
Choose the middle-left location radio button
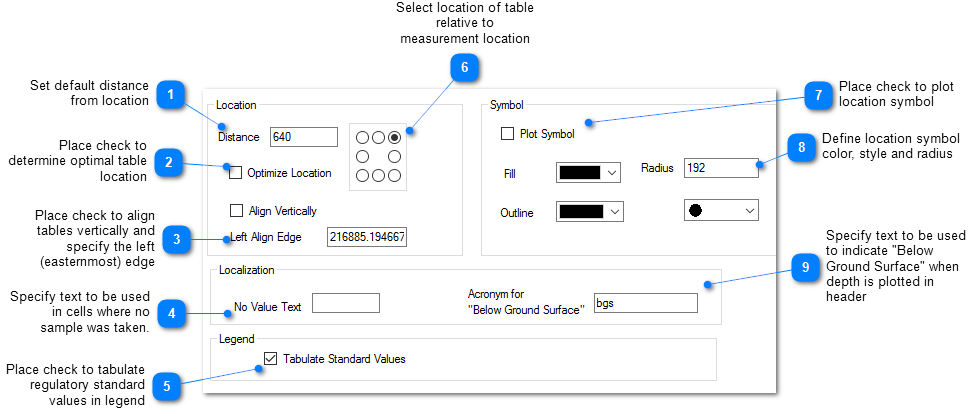(362, 157)
